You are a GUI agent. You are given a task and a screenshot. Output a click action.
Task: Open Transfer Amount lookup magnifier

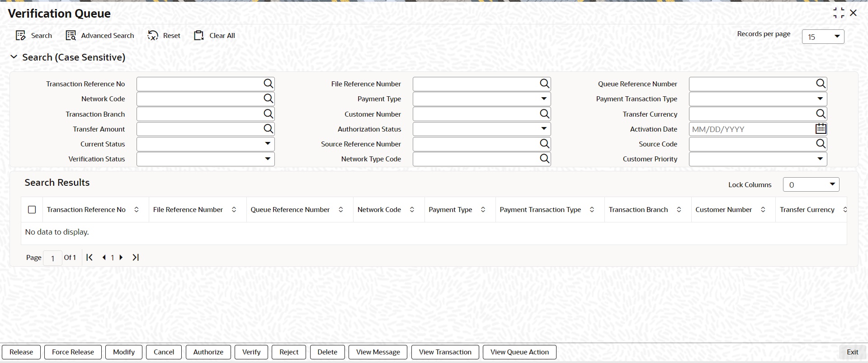pos(268,129)
